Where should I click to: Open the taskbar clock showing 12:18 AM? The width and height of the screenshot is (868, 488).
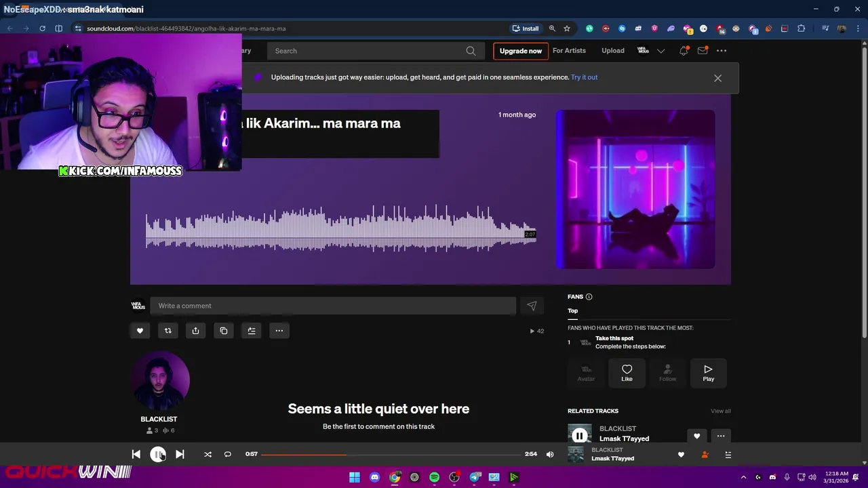pos(837,477)
